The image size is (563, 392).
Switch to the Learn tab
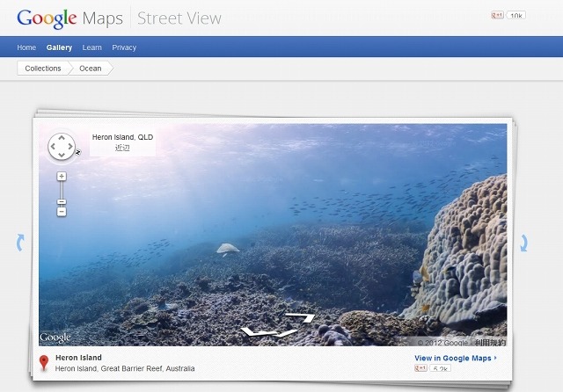91,47
